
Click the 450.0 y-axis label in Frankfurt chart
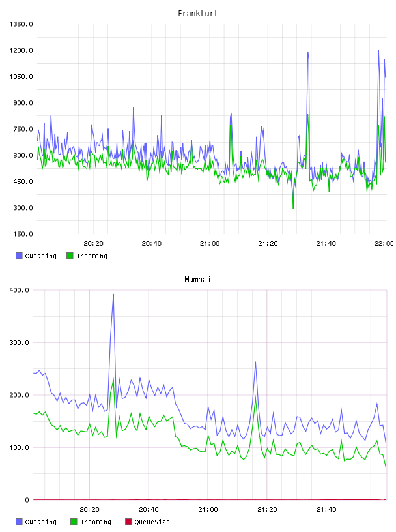pyautogui.click(x=23, y=181)
